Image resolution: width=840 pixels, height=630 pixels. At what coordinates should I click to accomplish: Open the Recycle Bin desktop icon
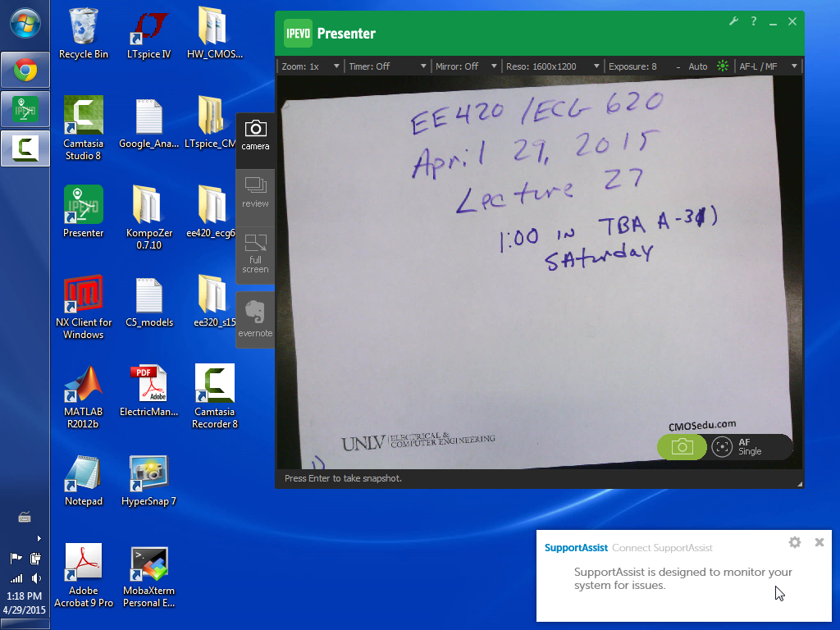point(83,33)
